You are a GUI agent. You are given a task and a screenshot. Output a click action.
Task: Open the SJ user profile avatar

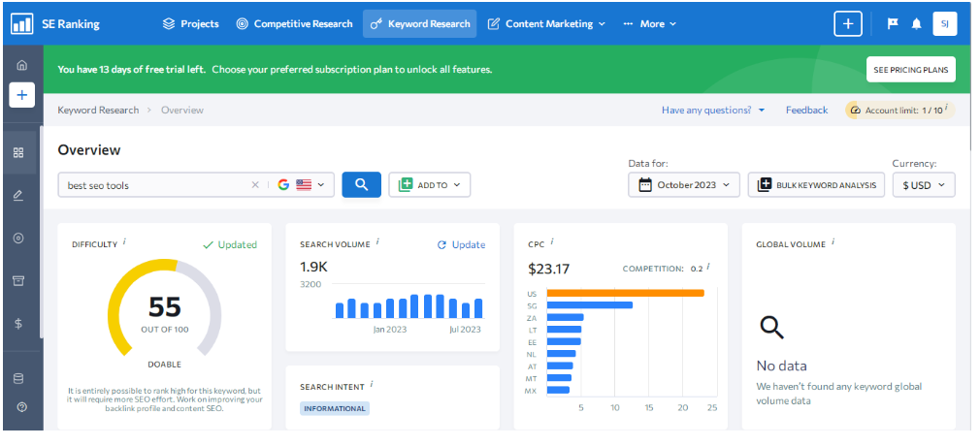[x=944, y=23]
